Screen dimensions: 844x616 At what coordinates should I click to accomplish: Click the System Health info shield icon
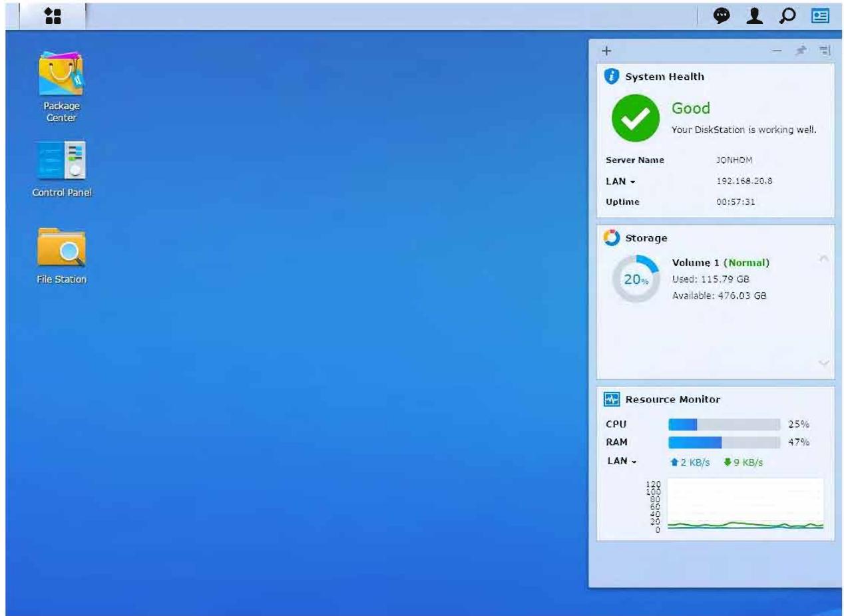pyautogui.click(x=611, y=77)
